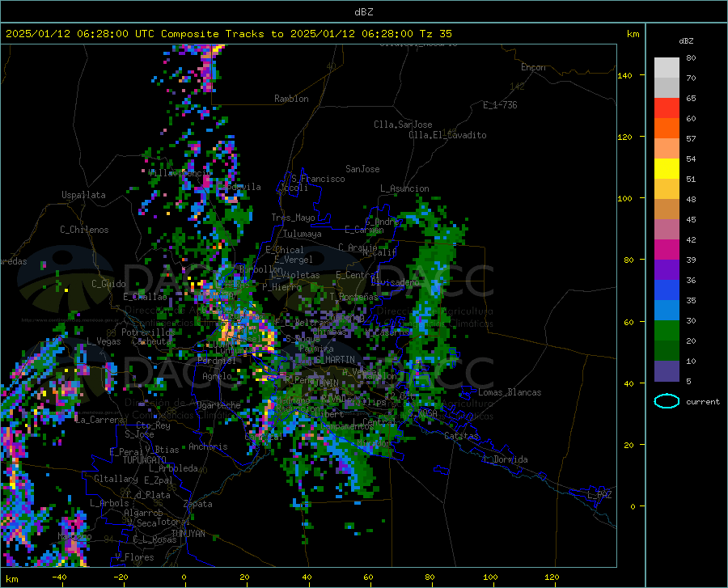This screenshot has height=588, width=728.
Task: Click the 'C_Chilenos' map label
Action: pos(84,230)
